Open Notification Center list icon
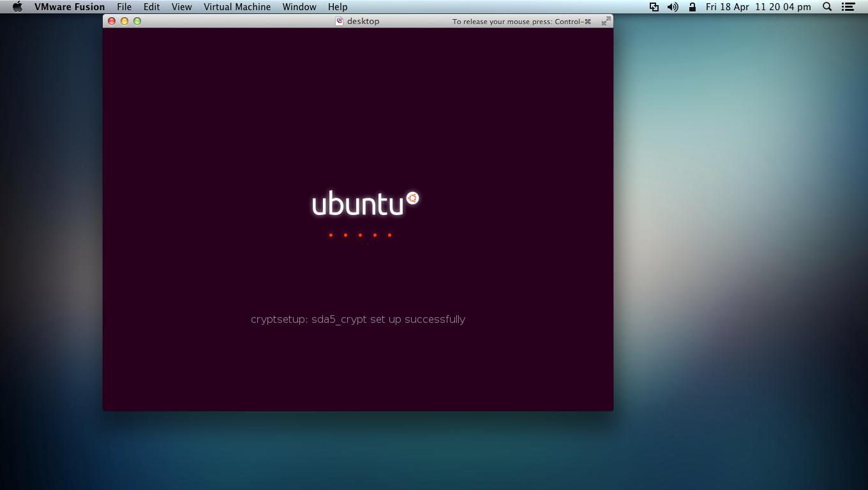This screenshot has width=868, height=490. point(848,7)
